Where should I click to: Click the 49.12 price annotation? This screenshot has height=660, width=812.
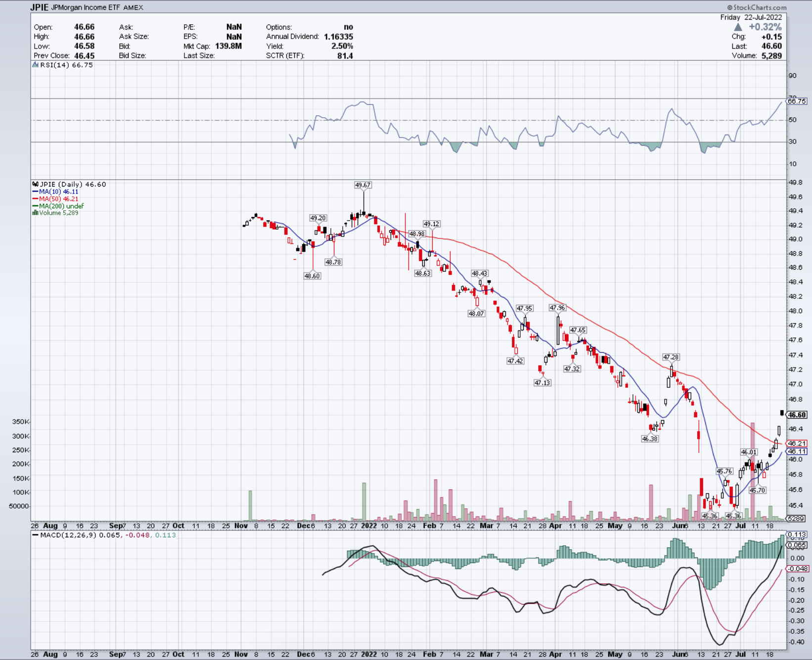pos(431,224)
